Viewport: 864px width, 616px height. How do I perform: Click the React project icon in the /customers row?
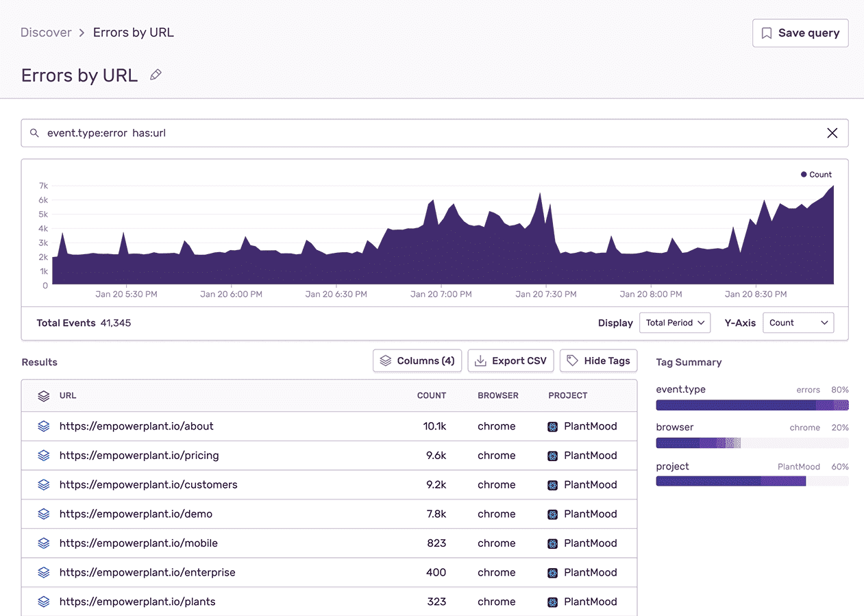pos(553,485)
